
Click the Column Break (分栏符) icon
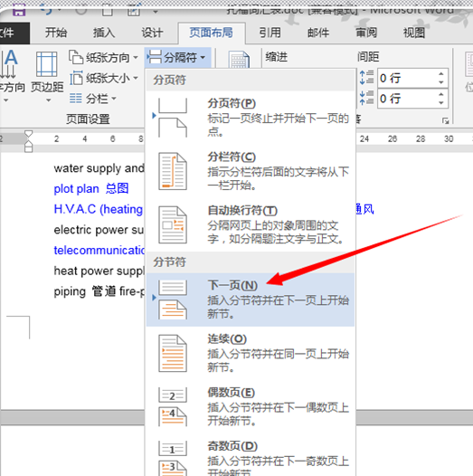[x=173, y=171]
